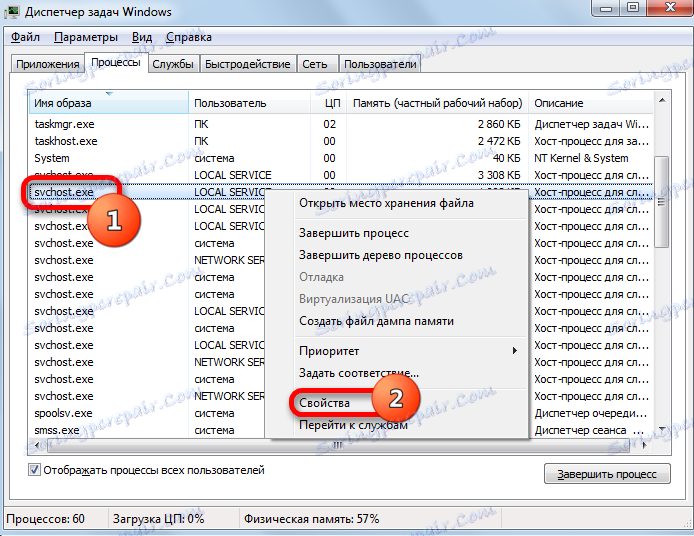
Task: Maximize the Task Manager window
Action: pos(633,8)
